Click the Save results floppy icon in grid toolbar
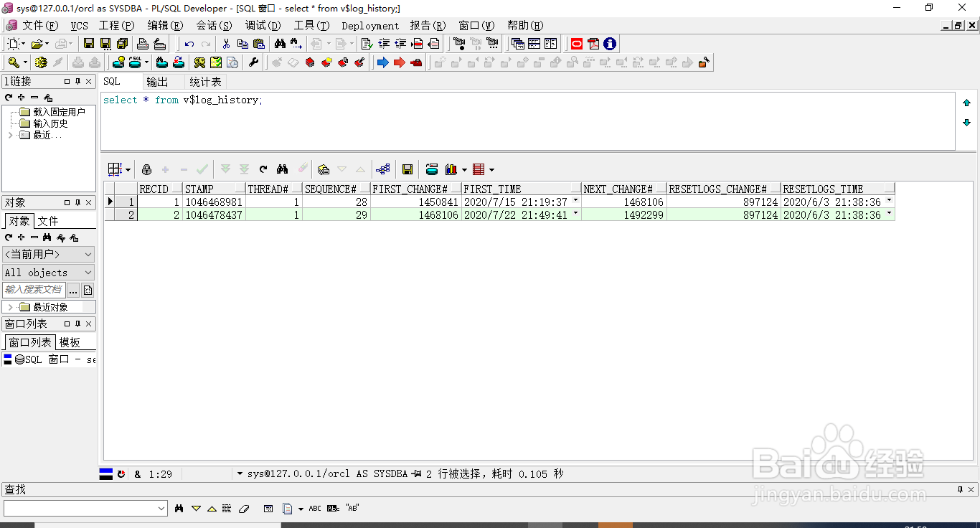The image size is (980, 528). [407, 169]
